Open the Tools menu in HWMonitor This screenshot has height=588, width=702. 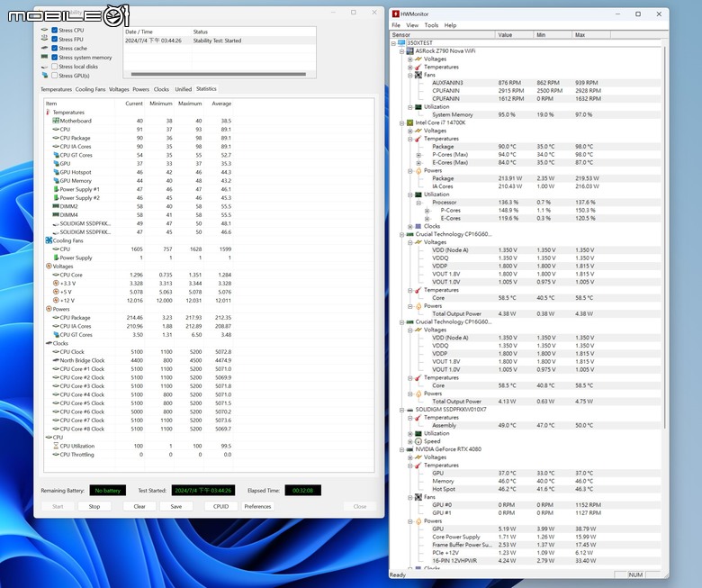[x=431, y=25]
